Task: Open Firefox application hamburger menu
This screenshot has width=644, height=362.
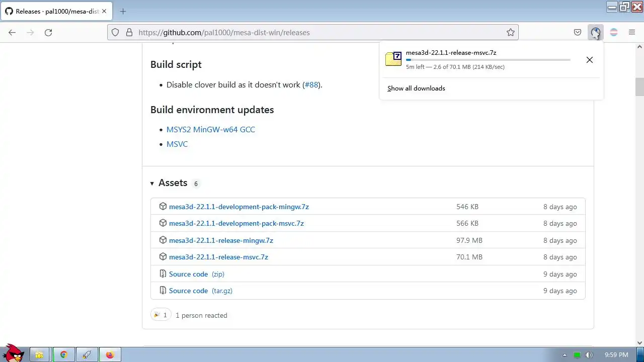Action: [x=632, y=33]
